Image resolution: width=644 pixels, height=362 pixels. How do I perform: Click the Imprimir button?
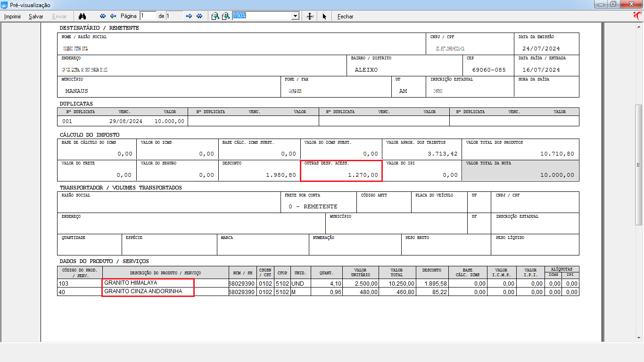13,16
